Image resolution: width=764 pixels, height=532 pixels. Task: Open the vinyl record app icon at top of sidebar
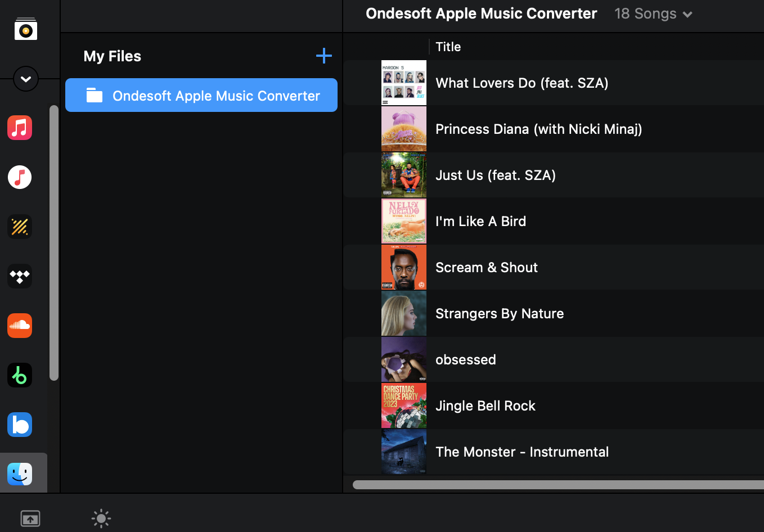(26, 29)
